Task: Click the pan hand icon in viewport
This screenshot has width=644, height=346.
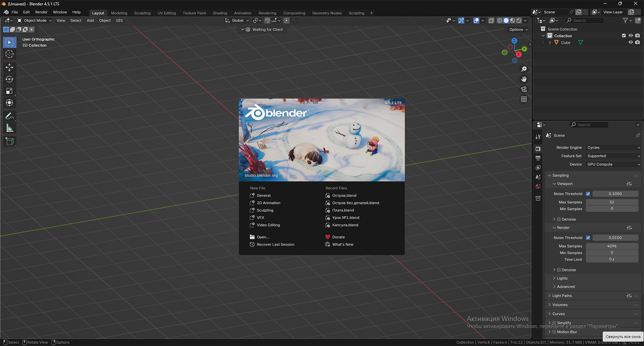Action: (x=524, y=79)
